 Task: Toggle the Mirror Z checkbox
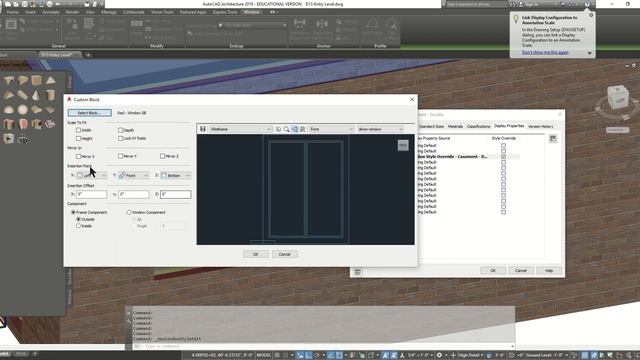162,156
